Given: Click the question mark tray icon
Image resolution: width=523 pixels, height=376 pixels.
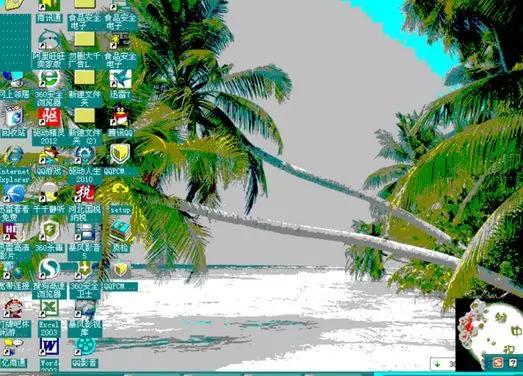Looking at the screenshot, I should [513, 363].
